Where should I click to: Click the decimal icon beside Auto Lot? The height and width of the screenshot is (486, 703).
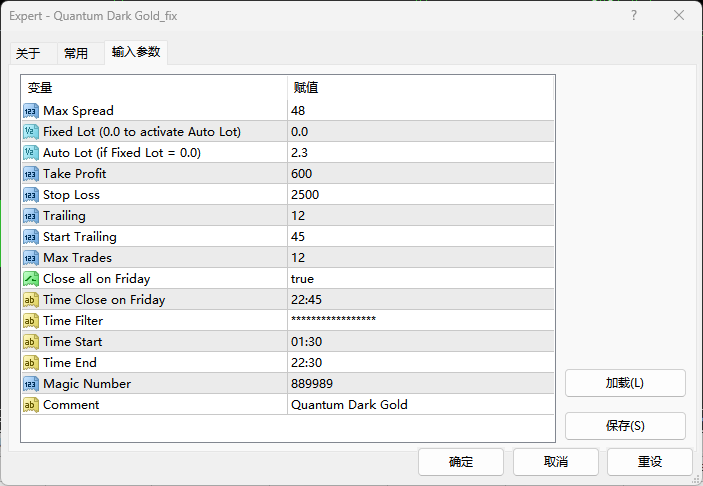(30, 153)
